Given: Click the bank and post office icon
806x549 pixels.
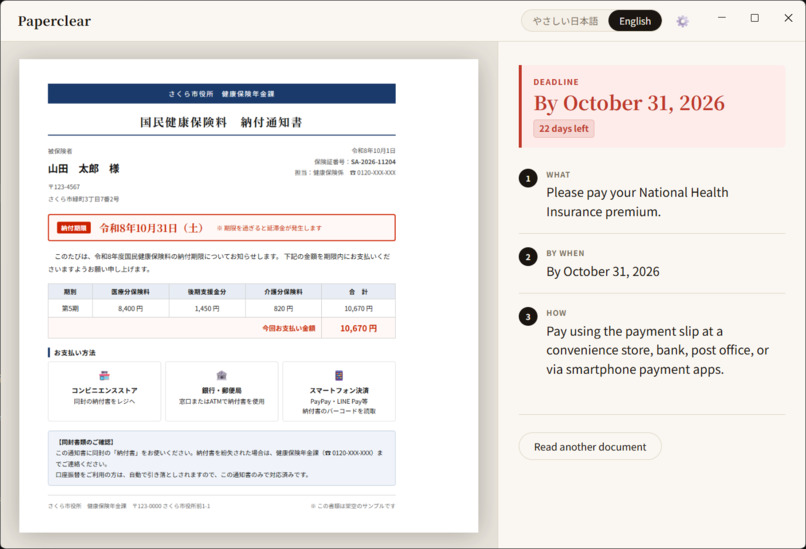Looking at the screenshot, I should point(222,375).
